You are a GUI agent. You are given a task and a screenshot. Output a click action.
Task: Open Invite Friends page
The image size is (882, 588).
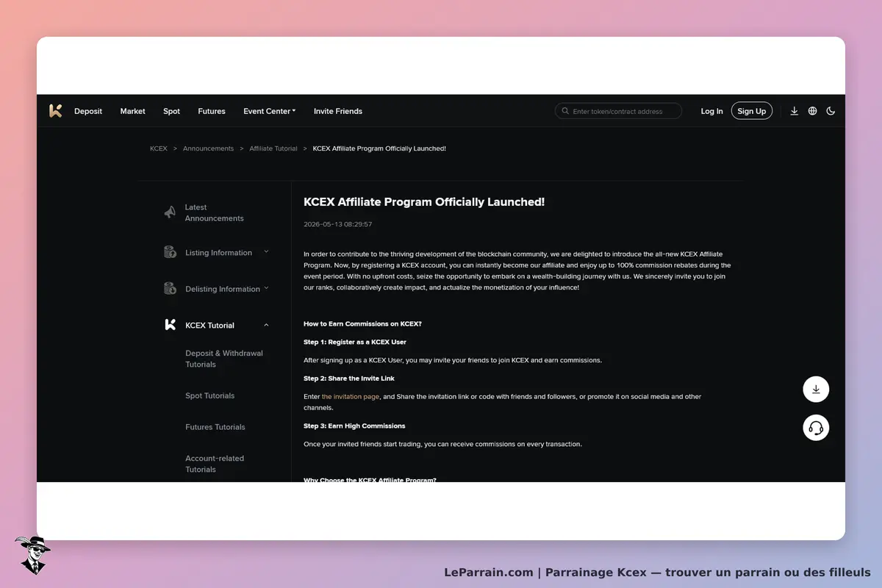338,111
